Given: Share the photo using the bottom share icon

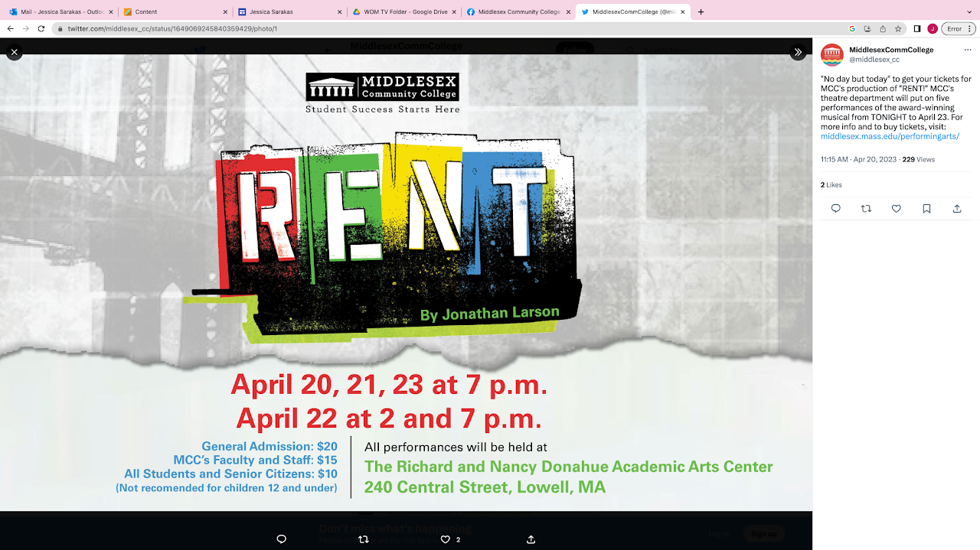Looking at the screenshot, I should (x=531, y=539).
